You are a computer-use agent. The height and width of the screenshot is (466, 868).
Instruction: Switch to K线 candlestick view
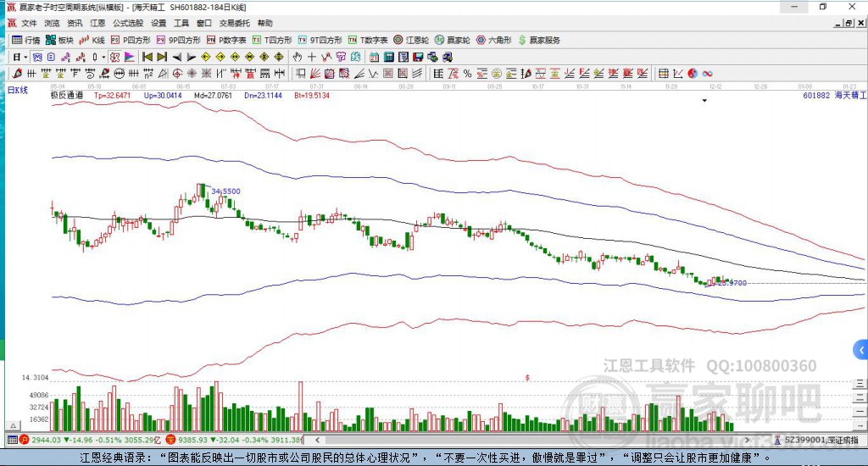pyautogui.click(x=92, y=40)
